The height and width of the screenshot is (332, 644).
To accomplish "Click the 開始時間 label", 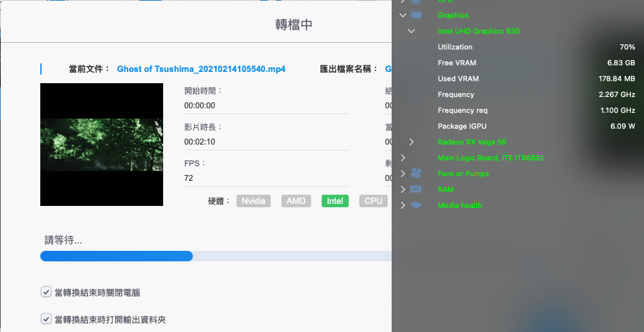I will pyautogui.click(x=203, y=90).
